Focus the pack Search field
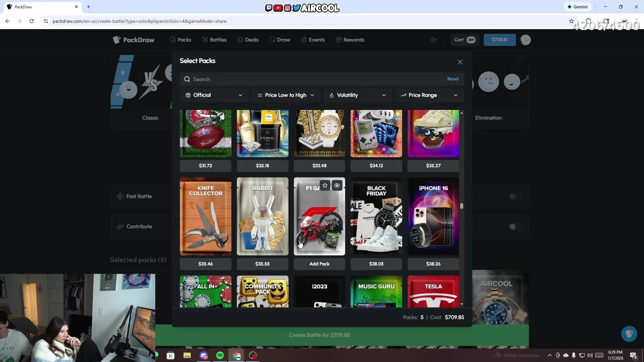Viewport: 644px width, 362px height. (x=322, y=79)
